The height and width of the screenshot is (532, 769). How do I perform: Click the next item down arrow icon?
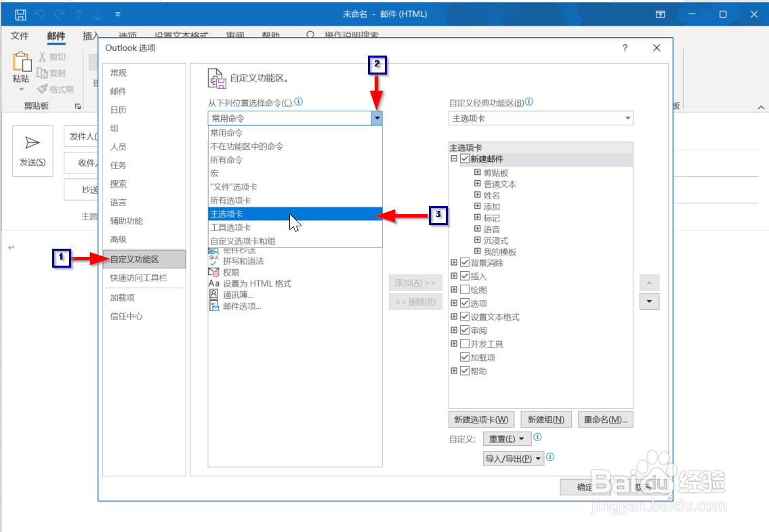point(98,15)
